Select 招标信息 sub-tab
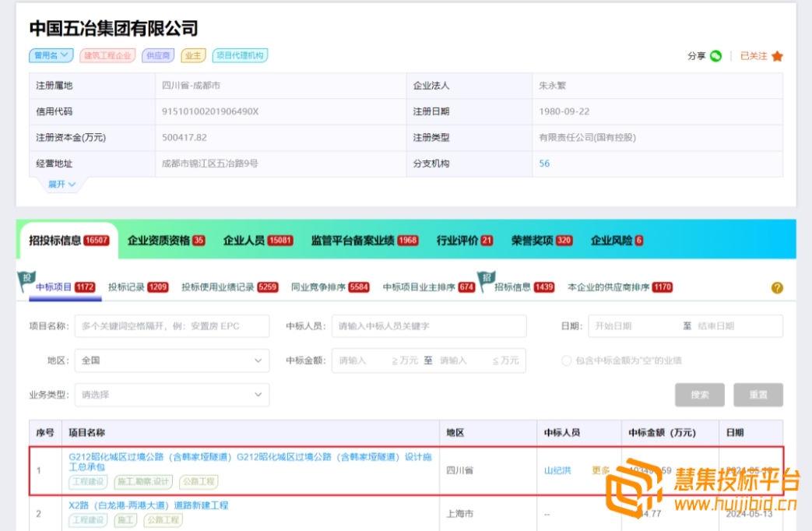Viewport: 812px width, 531px height. 524,287
